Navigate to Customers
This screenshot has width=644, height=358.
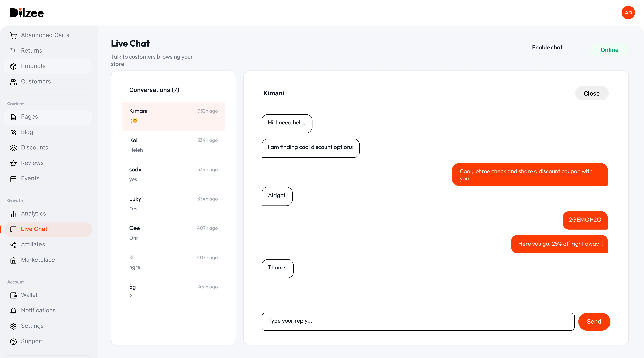[48, 82]
